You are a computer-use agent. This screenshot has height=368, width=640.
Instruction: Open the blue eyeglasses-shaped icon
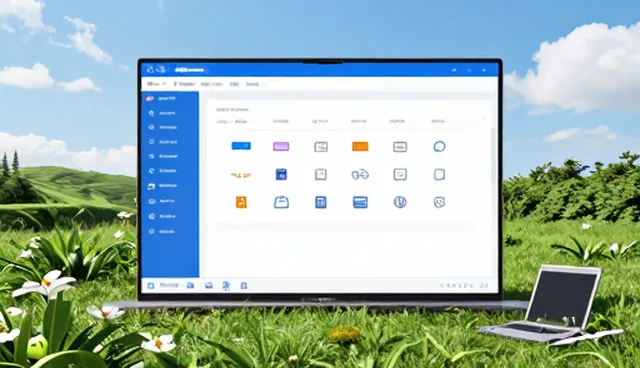coord(360,175)
